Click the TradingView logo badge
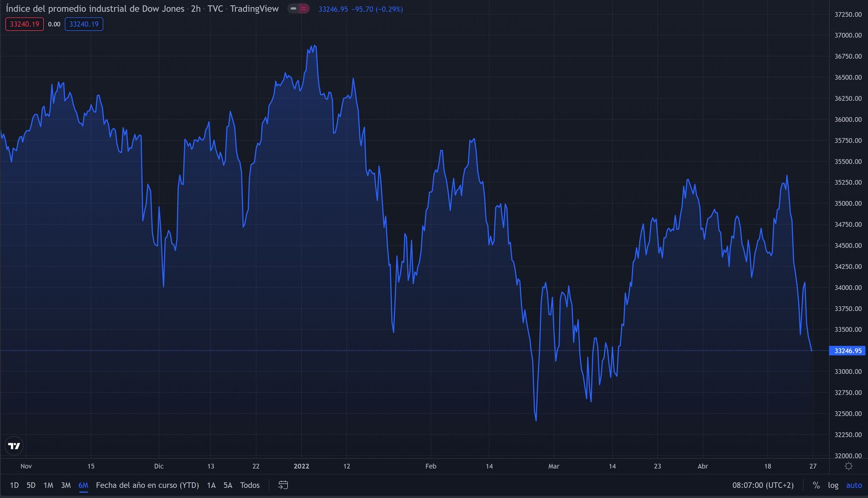868x498 pixels. 14,446
